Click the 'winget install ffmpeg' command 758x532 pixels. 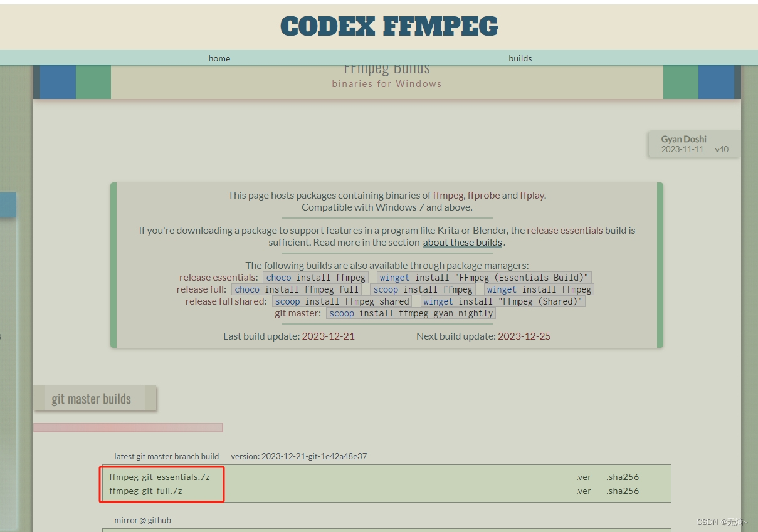539,289
